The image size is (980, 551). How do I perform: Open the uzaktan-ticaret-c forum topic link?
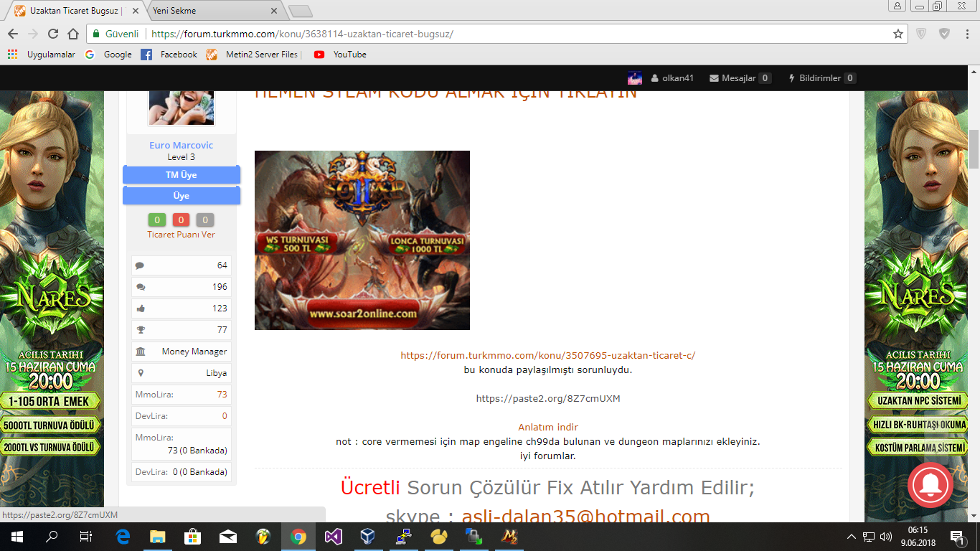[548, 355]
